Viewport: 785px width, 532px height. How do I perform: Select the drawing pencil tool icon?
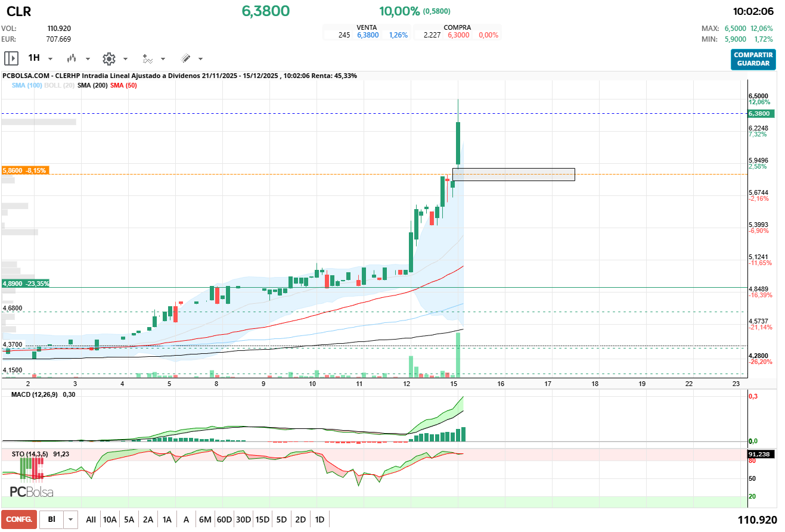(x=185, y=58)
